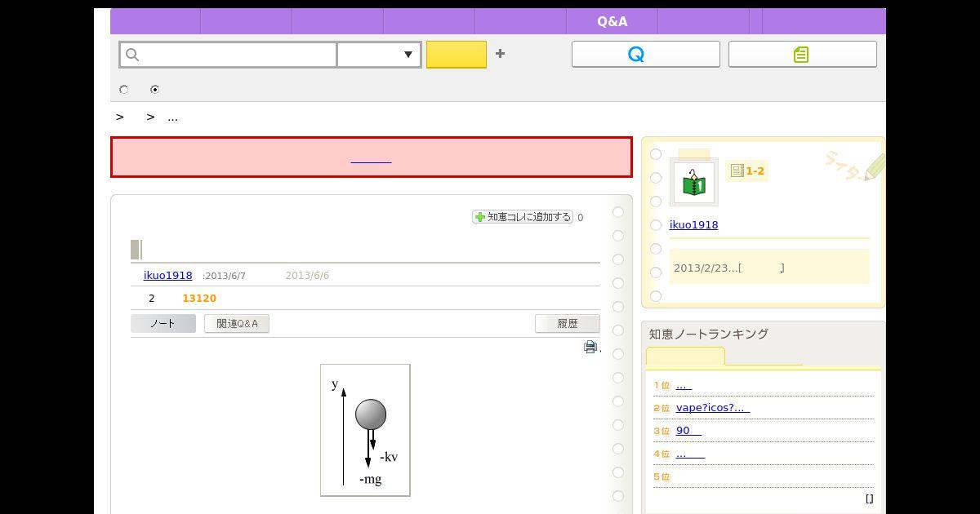Screen dimensions: 980x514
Task: Click the 2013/2/23... profile text box
Action: coord(769,268)
